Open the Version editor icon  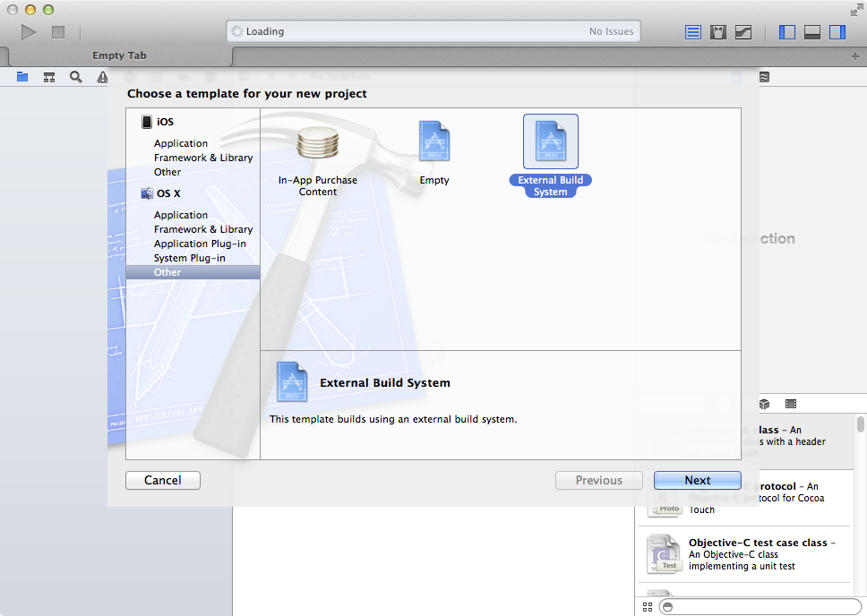743,32
